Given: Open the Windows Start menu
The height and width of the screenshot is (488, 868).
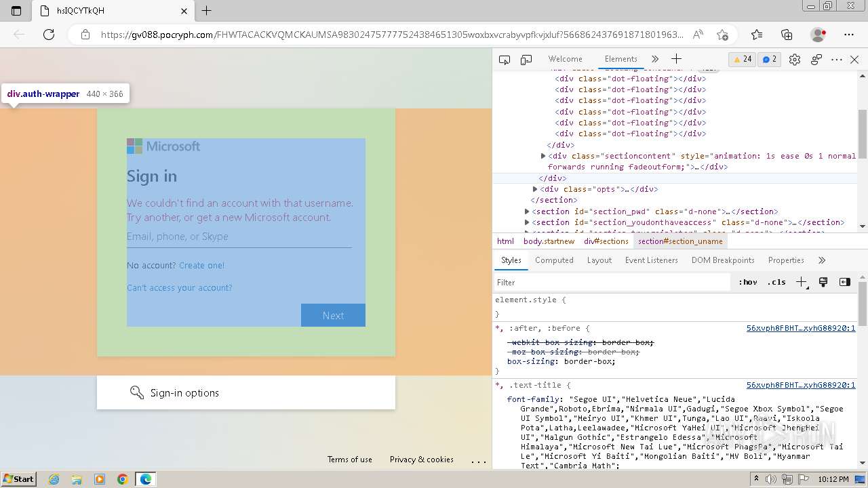Looking at the screenshot, I should (x=19, y=479).
